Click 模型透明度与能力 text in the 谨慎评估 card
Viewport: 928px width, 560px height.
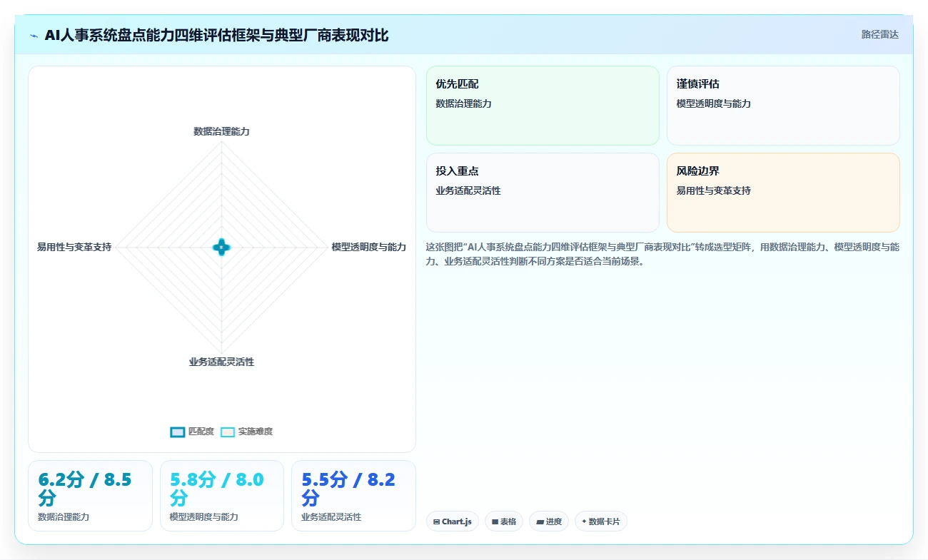[x=714, y=103]
